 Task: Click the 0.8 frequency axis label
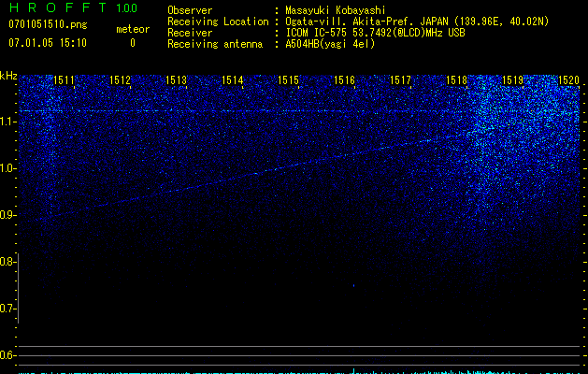point(7,262)
